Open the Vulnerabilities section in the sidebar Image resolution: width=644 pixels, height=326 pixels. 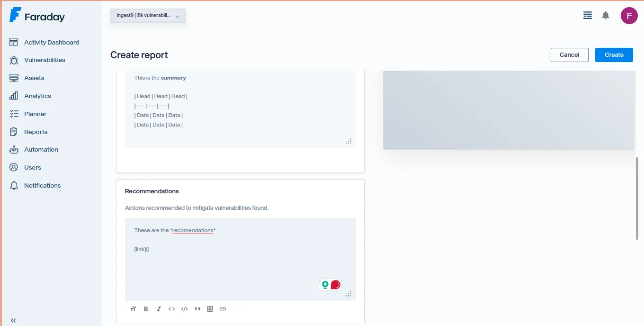click(x=44, y=60)
